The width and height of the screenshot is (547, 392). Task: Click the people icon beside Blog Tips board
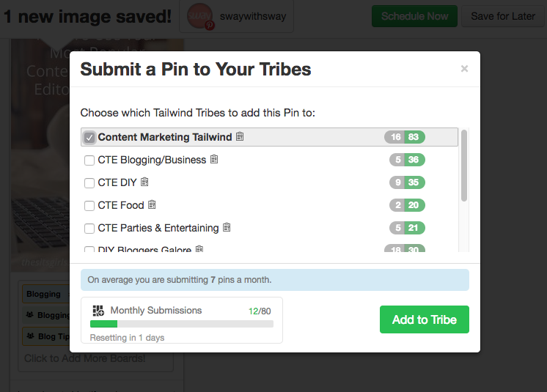(x=31, y=336)
